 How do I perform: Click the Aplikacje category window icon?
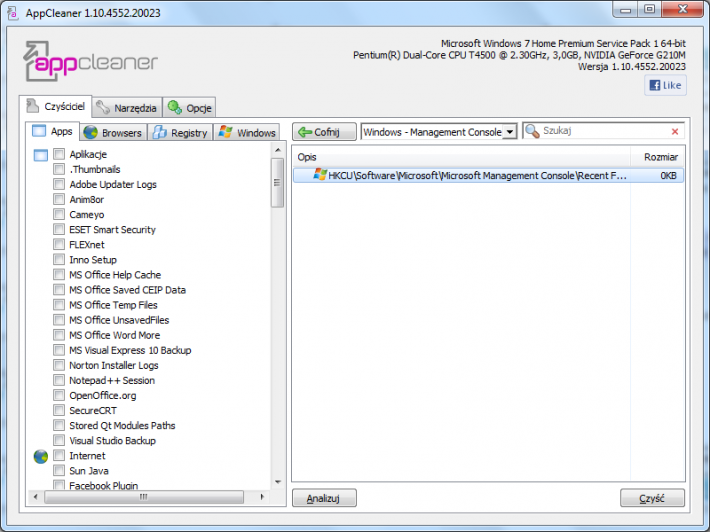tap(41, 155)
